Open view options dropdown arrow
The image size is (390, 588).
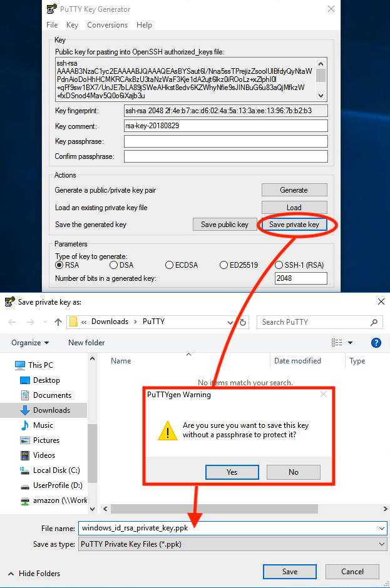350,342
